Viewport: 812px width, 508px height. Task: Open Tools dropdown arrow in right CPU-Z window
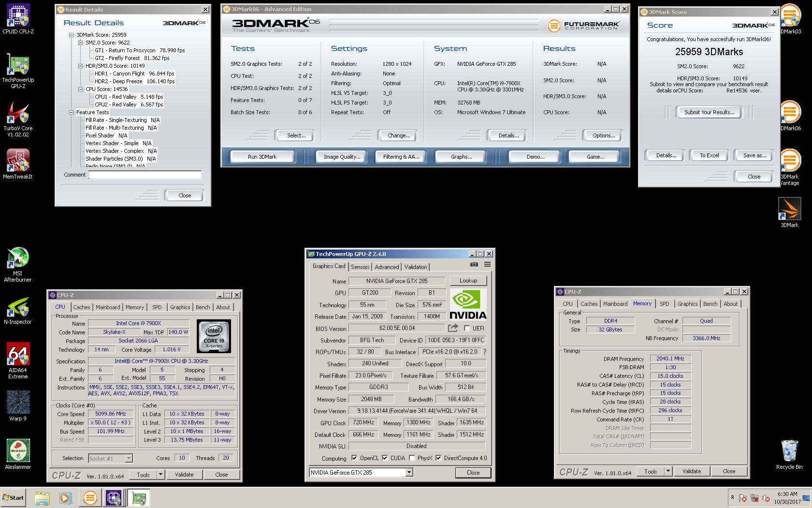tap(668, 471)
